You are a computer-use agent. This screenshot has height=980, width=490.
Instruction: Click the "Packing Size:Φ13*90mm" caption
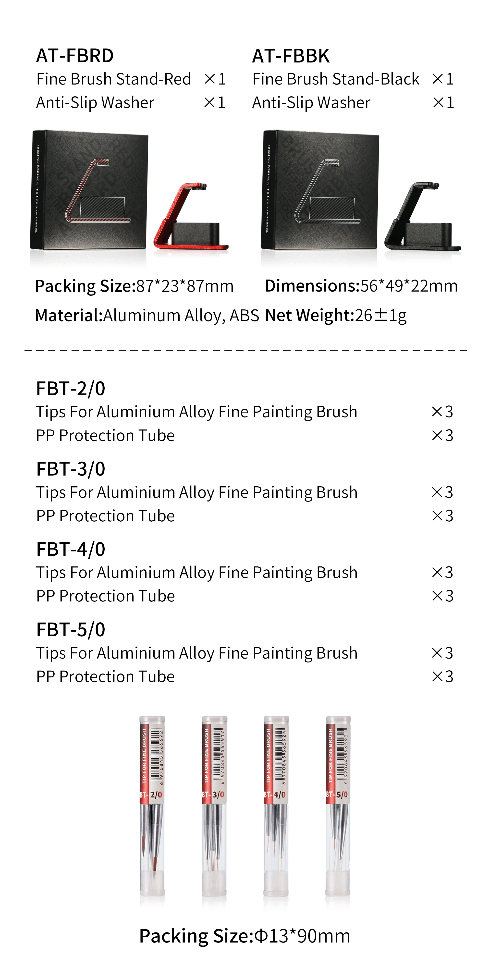[x=245, y=936]
